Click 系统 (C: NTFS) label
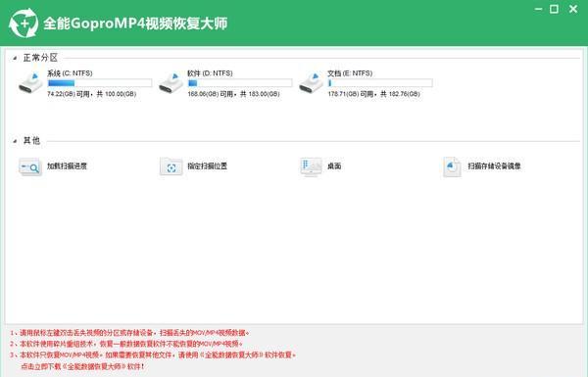The width and height of the screenshot is (588, 377). pyautogui.click(x=70, y=73)
